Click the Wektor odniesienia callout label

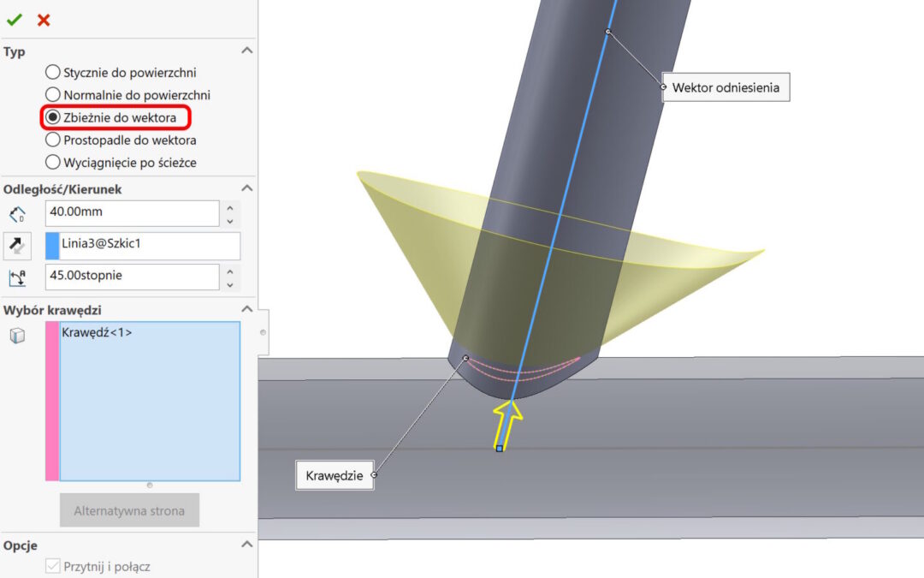tap(726, 87)
